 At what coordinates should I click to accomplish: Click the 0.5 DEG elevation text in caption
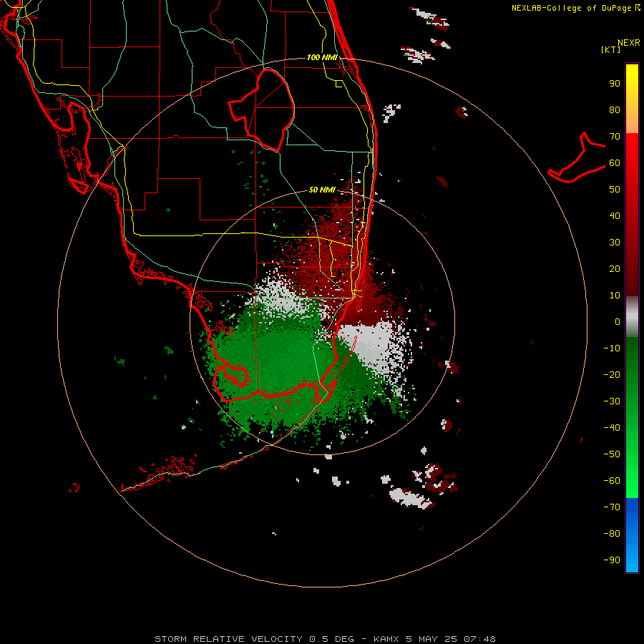click(x=331, y=639)
